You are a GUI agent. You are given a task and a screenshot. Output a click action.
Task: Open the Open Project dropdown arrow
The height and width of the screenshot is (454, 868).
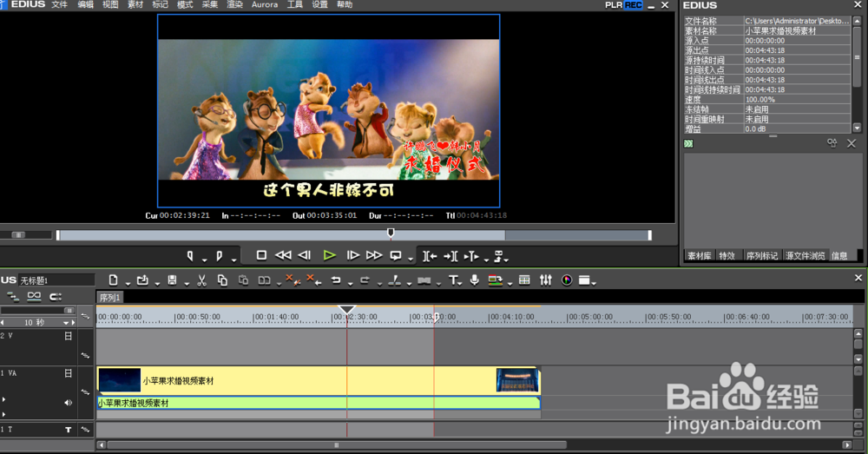tap(157, 284)
